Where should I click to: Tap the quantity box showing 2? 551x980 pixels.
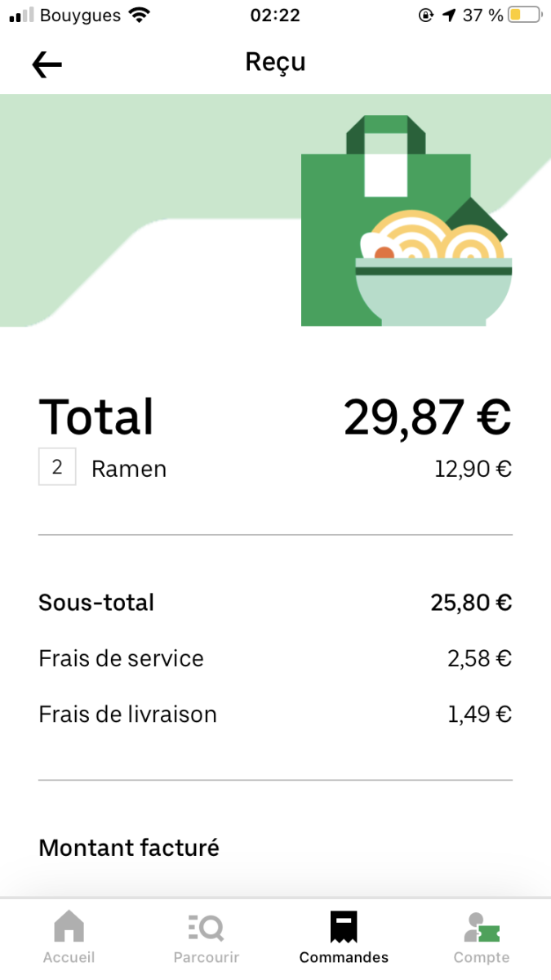pyautogui.click(x=57, y=468)
